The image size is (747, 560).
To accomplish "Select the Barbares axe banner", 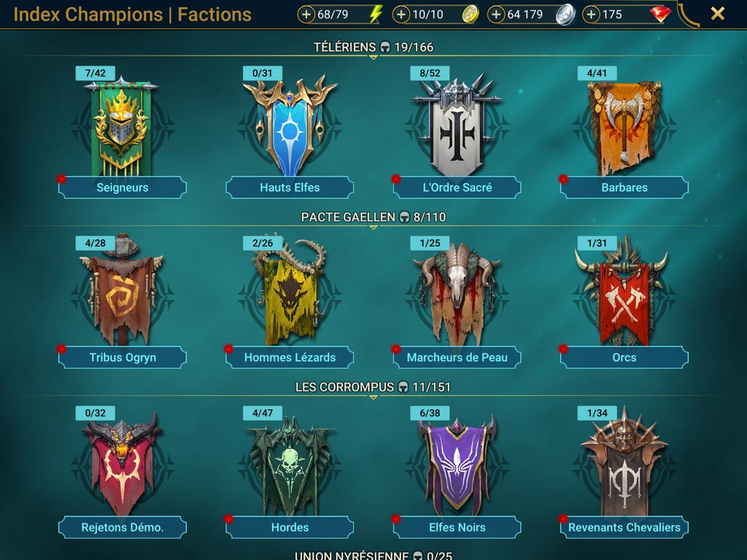I will click(624, 128).
